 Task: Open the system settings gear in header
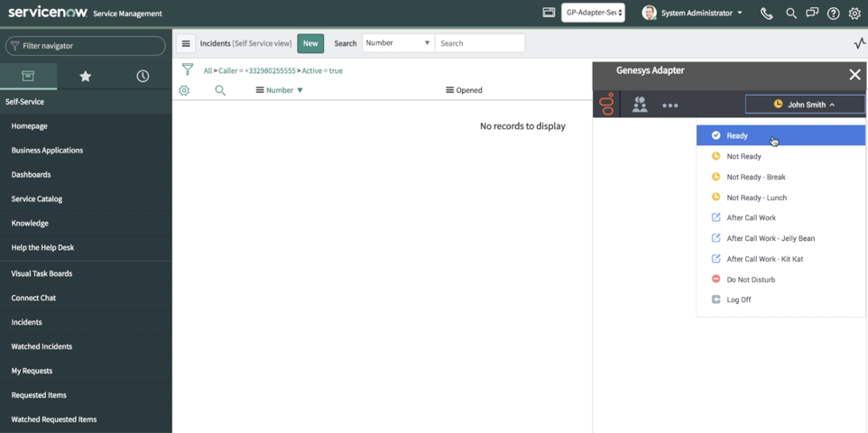(x=854, y=14)
